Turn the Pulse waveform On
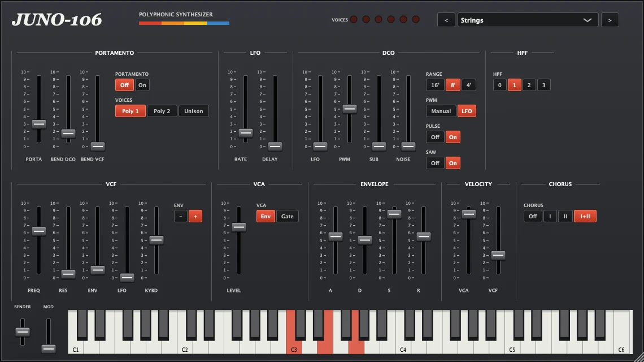Image resolution: width=644 pixels, height=362 pixels. [x=453, y=137]
